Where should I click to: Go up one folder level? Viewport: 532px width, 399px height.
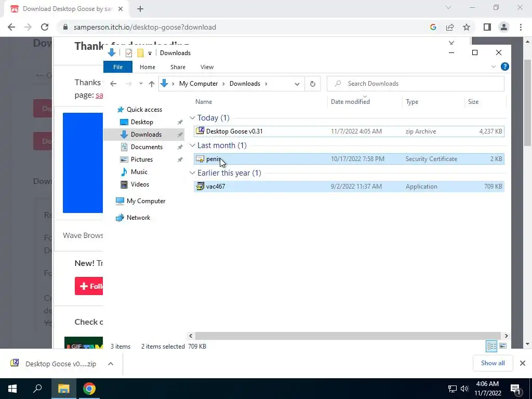click(151, 84)
